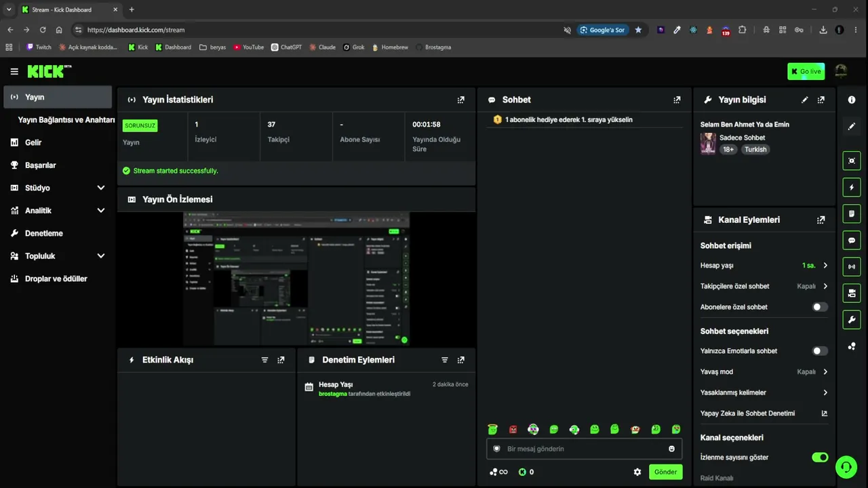The height and width of the screenshot is (488, 868).
Task: Edit stream info with pencil in Yayın bilgisi
Action: [x=805, y=100]
